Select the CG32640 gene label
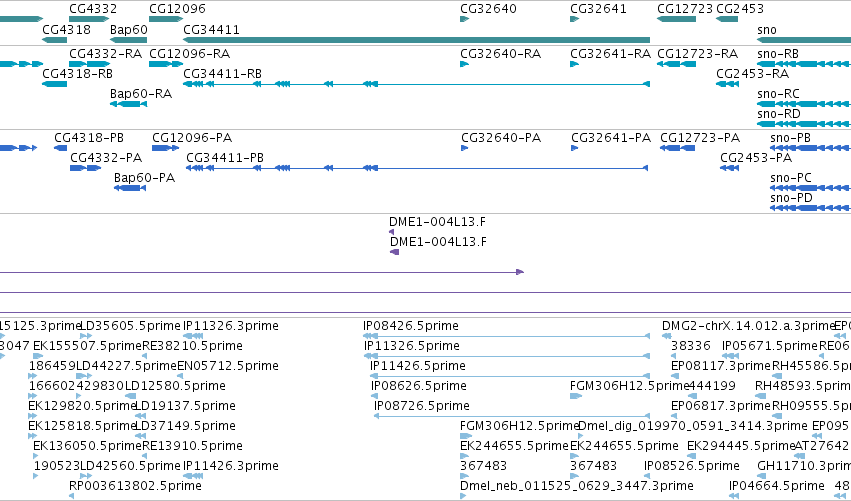Screen dimensions: 851x501 tap(488, 9)
